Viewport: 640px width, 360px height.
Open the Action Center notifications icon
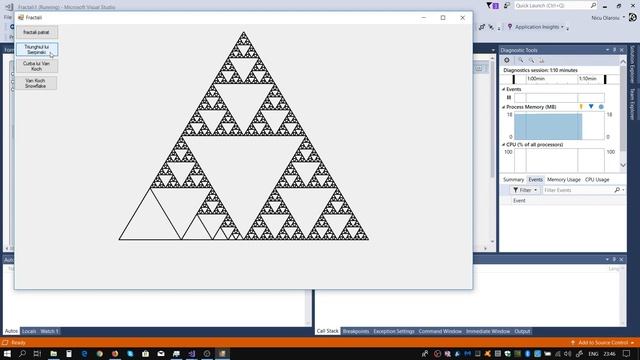[627, 353]
